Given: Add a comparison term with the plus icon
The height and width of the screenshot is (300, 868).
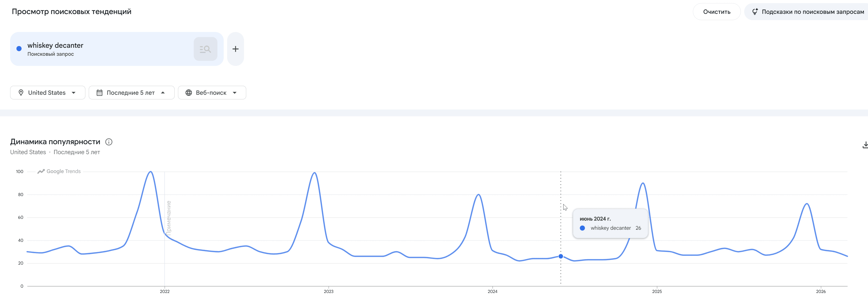Looking at the screenshot, I should click(x=235, y=49).
